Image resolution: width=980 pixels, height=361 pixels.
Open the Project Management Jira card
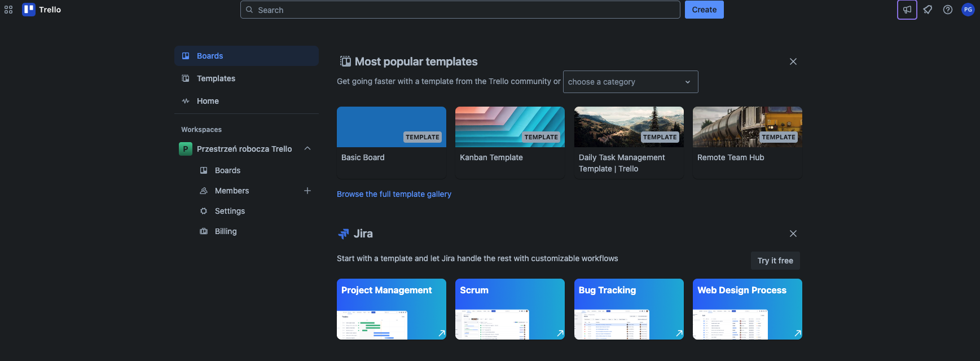coord(392,309)
